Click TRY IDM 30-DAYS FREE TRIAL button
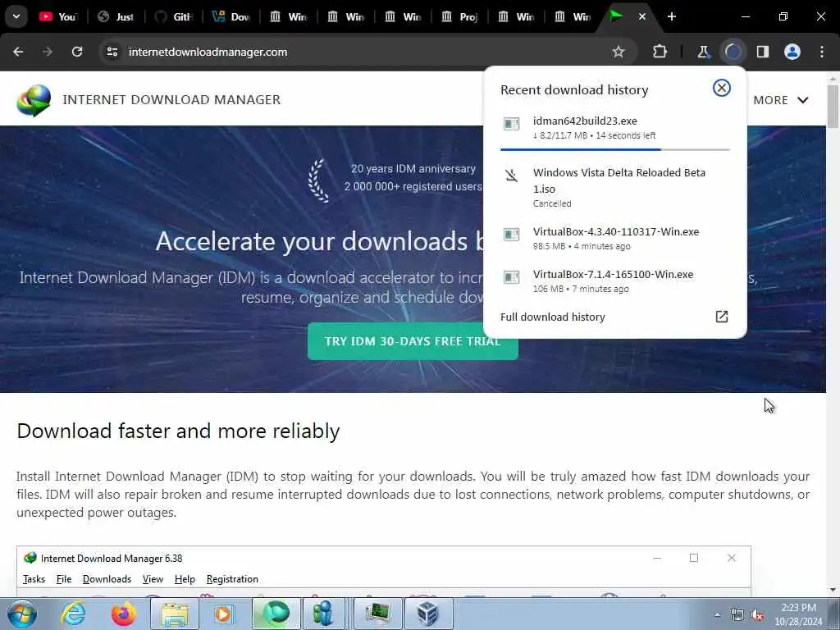This screenshot has width=840, height=630. (413, 341)
